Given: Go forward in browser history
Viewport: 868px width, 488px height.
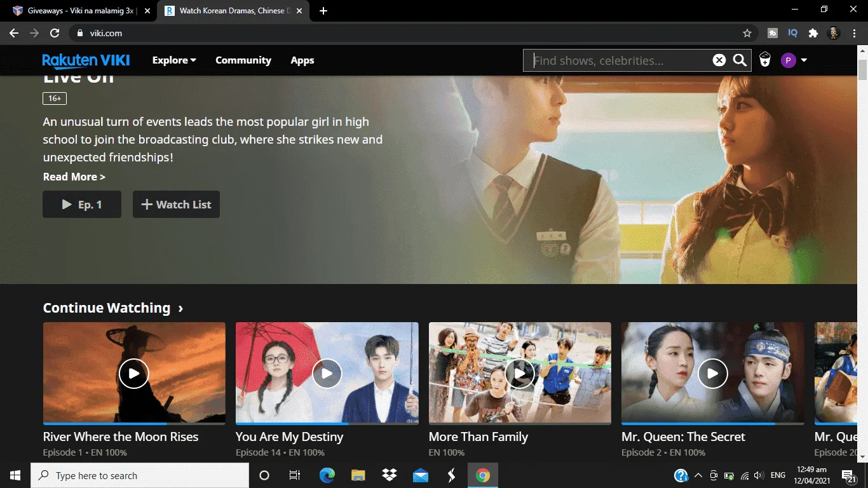Looking at the screenshot, I should click(34, 33).
